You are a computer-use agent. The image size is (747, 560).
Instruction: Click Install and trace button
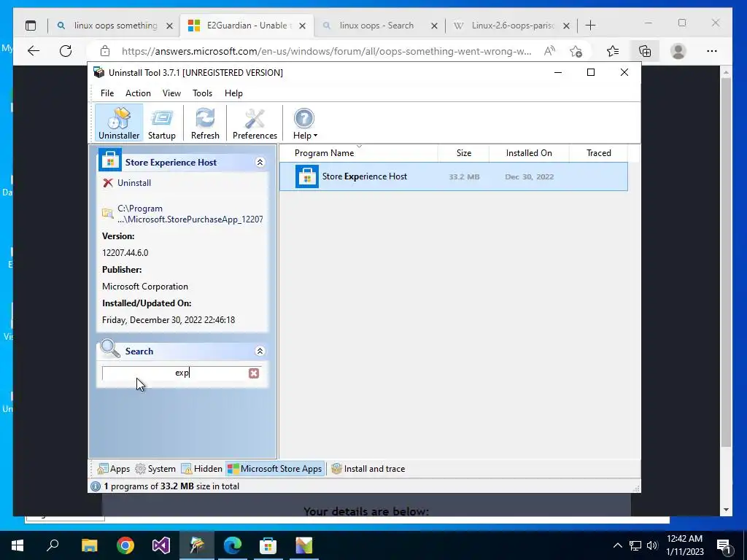tap(368, 469)
